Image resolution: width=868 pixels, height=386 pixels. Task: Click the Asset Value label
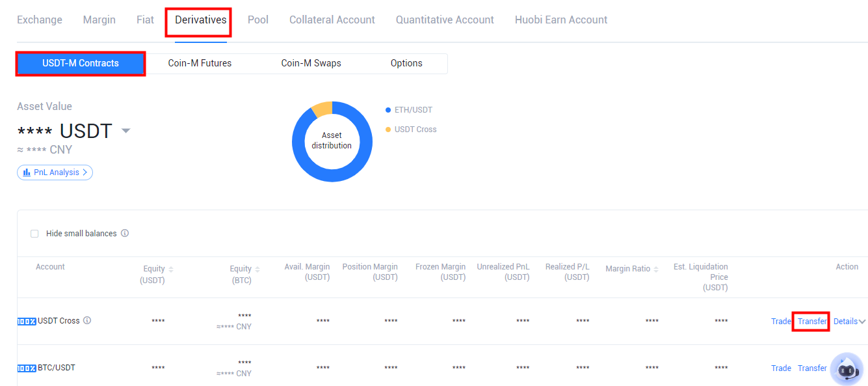point(44,107)
